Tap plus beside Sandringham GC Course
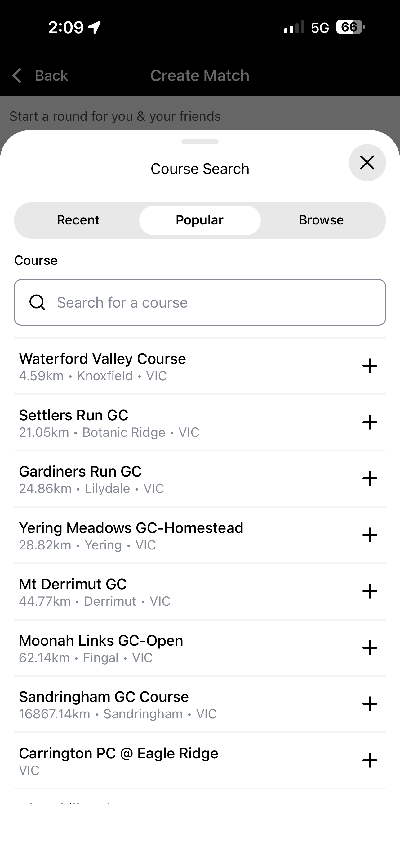This screenshot has width=400, height=868. (370, 704)
